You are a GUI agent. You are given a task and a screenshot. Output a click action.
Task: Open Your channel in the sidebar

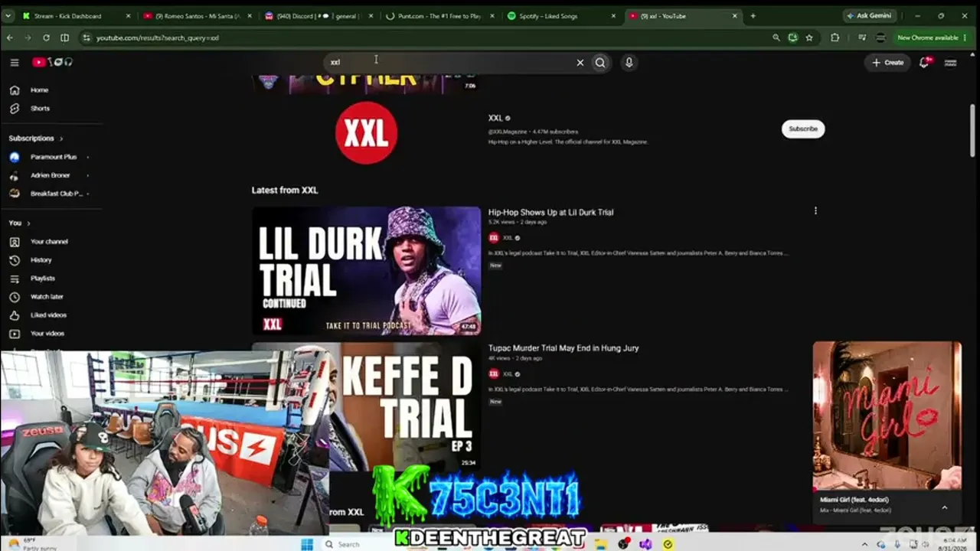[x=51, y=242]
